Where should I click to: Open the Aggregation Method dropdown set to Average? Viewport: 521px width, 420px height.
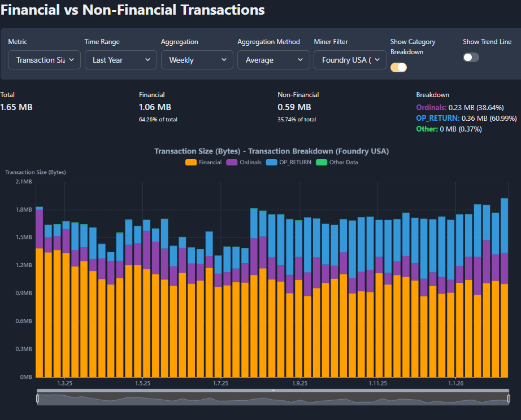pos(273,60)
